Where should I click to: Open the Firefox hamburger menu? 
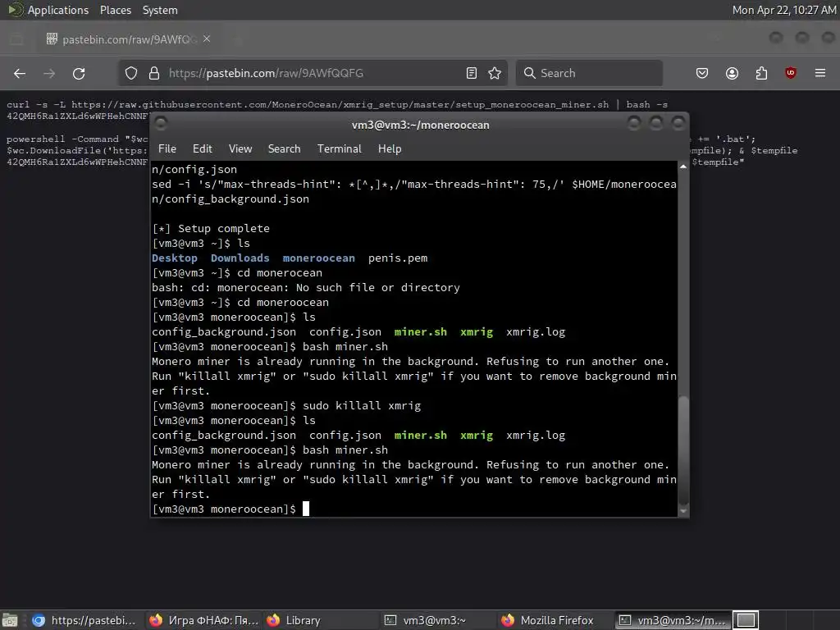coord(820,73)
